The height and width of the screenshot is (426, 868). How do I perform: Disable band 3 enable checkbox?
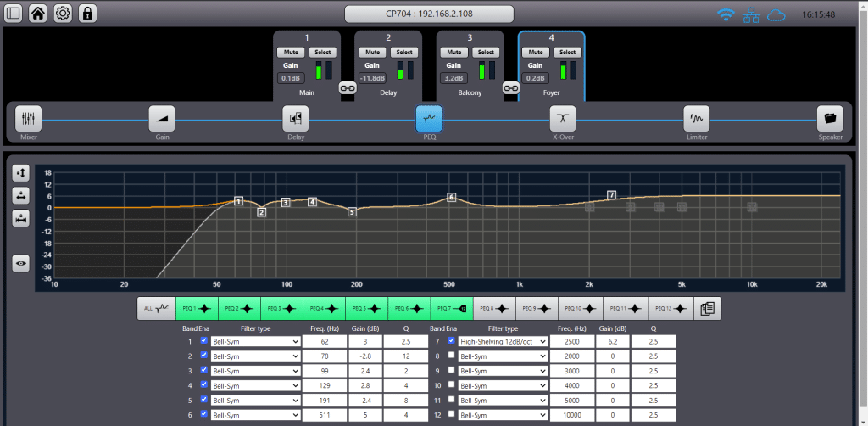[x=203, y=370]
